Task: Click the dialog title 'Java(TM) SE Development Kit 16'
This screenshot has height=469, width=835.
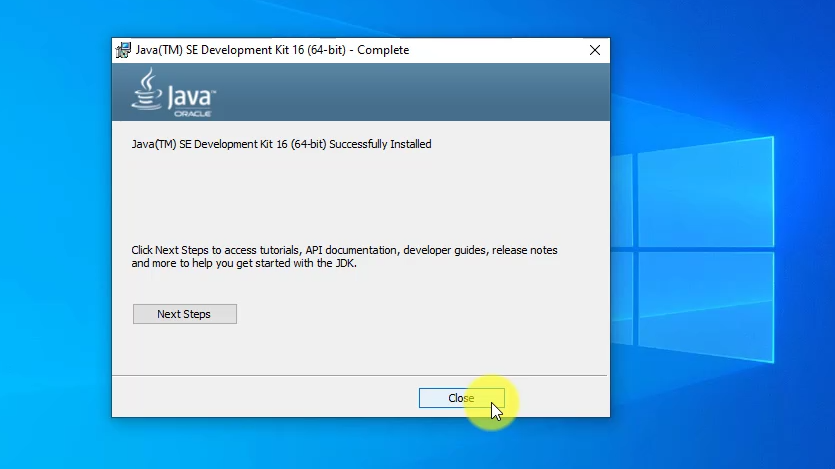Action: [x=272, y=50]
